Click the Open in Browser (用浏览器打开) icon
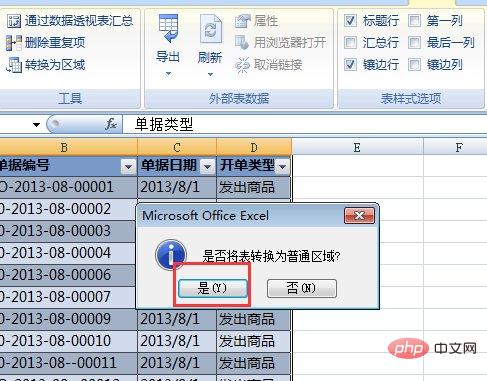This screenshot has width=487, height=381. click(242, 43)
